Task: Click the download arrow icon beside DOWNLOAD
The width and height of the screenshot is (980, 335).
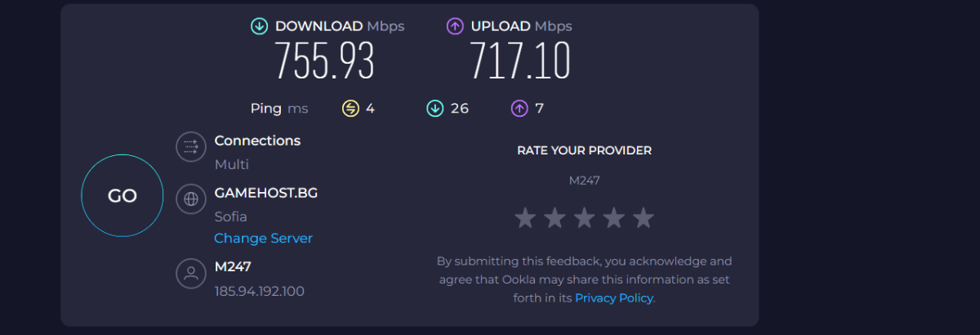Action: (x=260, y=26)
